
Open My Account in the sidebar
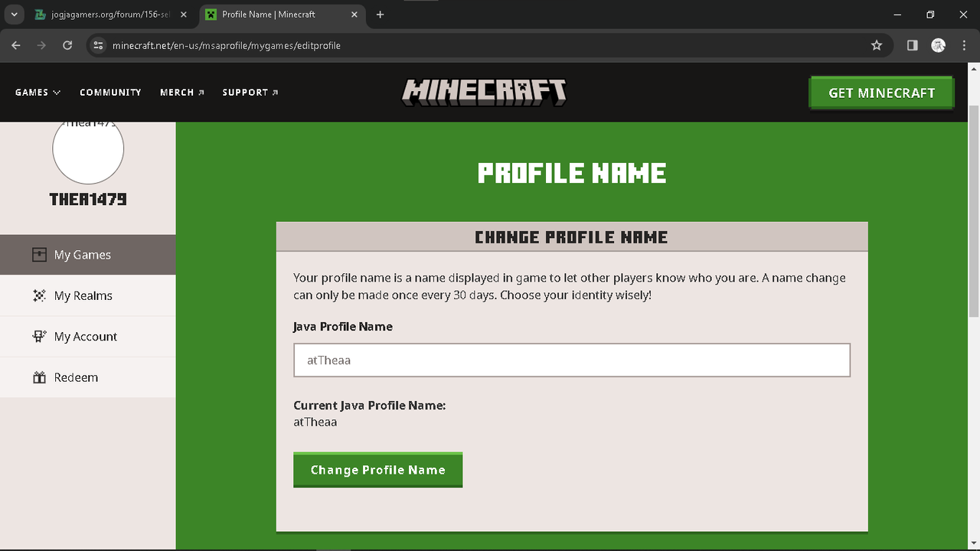(88, 337)
